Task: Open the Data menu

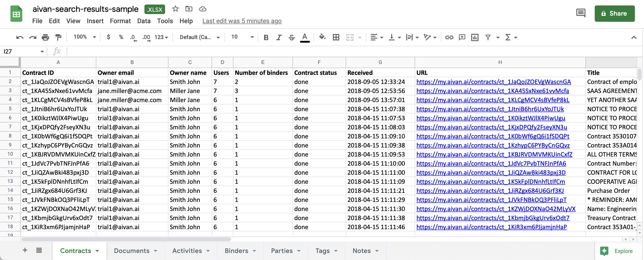Action: coord(144,21)
